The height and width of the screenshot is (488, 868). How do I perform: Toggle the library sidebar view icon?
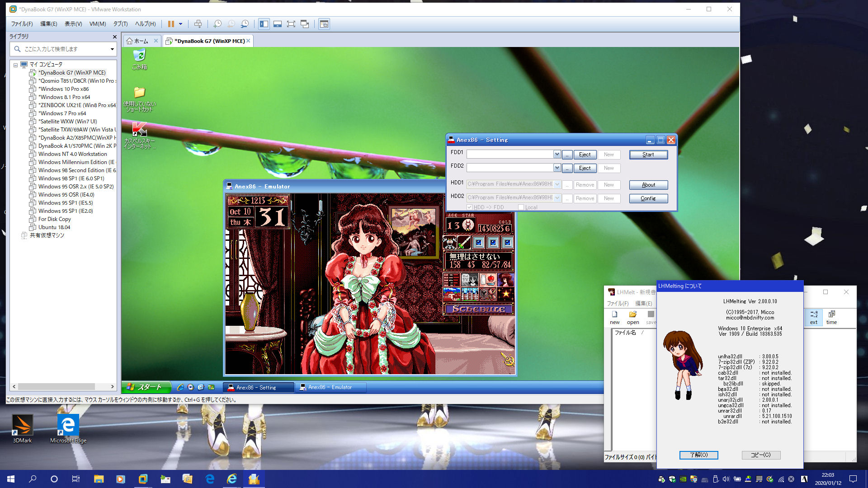point(264,24)
